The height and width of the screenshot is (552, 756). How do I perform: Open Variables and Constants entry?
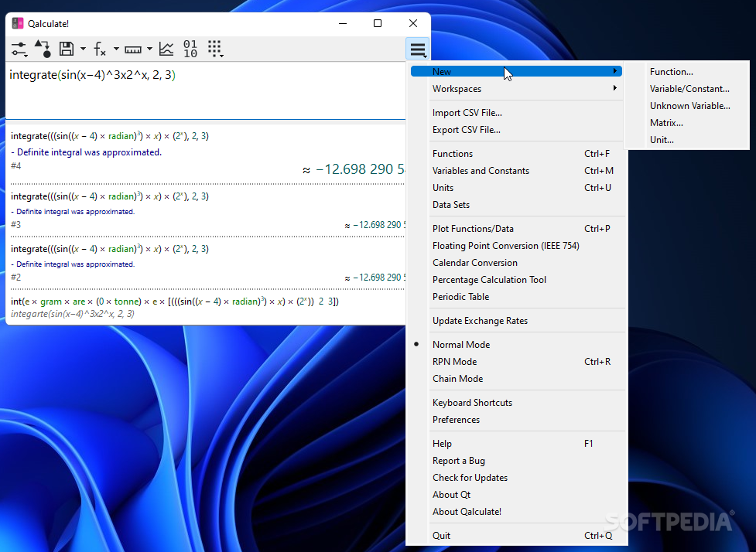click(x=516, y=171)
